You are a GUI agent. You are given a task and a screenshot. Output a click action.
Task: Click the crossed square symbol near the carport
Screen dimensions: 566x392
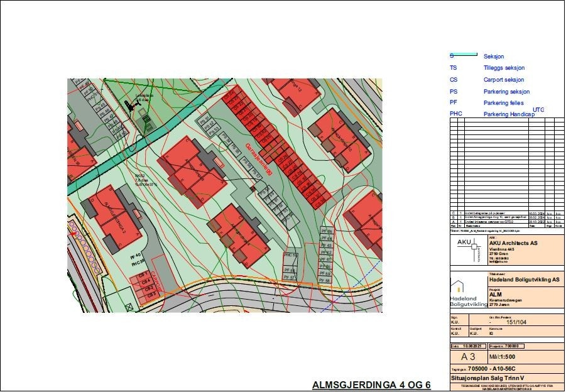click(128, 308)
